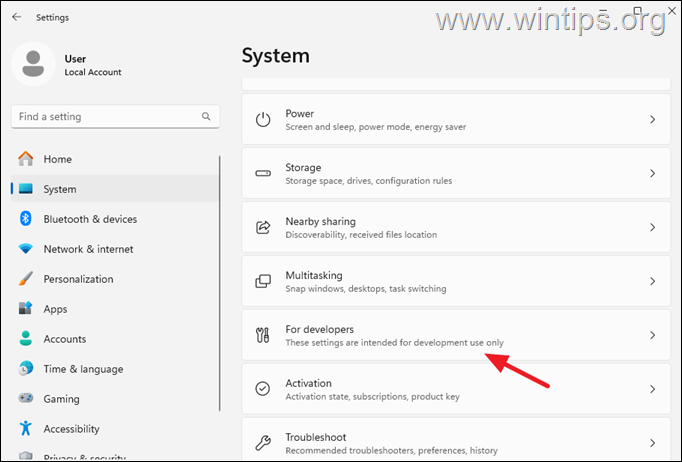Viewport: 682px width, 462px height.
Task: Open Bluetooth & devices section
Action: tap(115, 219)
